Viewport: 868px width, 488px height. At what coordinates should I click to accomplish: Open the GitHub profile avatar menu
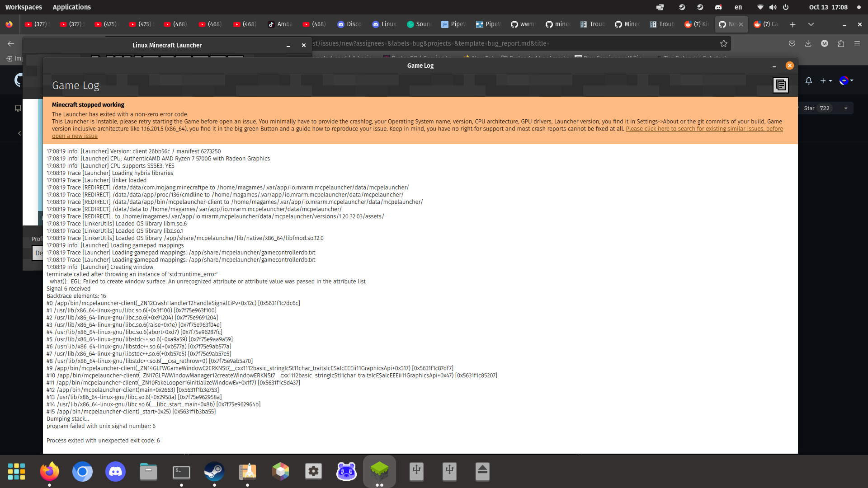(844, 81)
